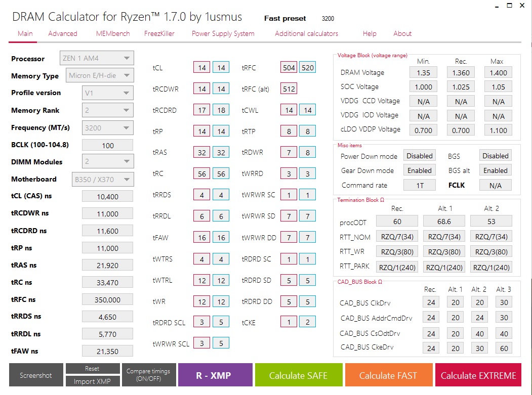Expand the Frequency (MT/s) dropdown
This screenshot has width=532, height=395.
pos(107,128)
